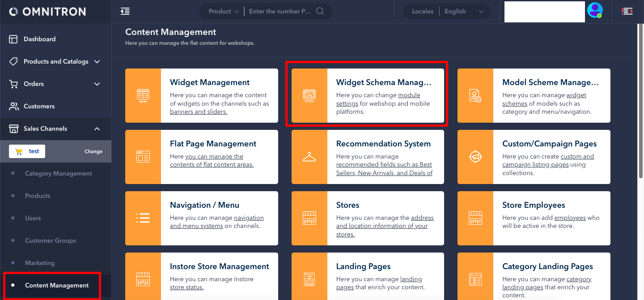
Task: Click the Model Scheme Management card icon
Action: [475, 95]
